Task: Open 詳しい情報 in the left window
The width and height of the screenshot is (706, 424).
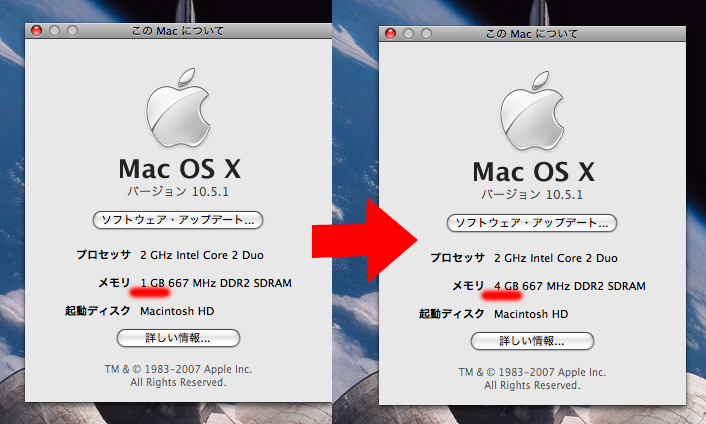Action: pos(178,338)
